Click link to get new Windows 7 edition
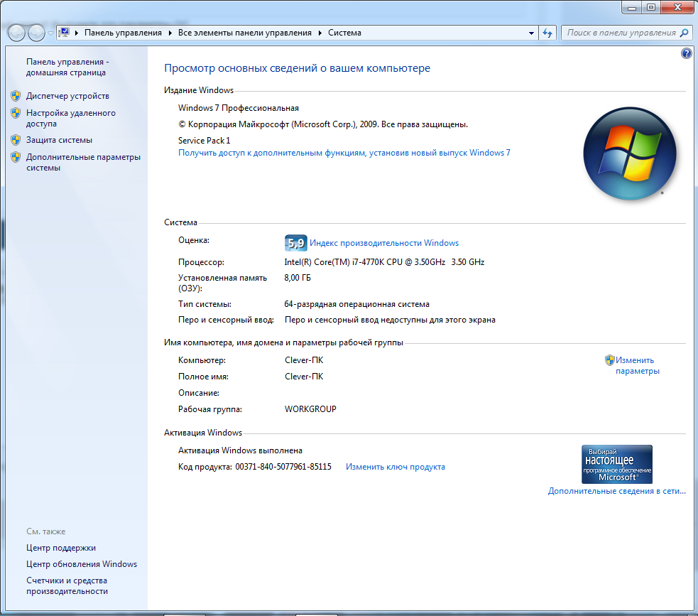 pos(344,153)
